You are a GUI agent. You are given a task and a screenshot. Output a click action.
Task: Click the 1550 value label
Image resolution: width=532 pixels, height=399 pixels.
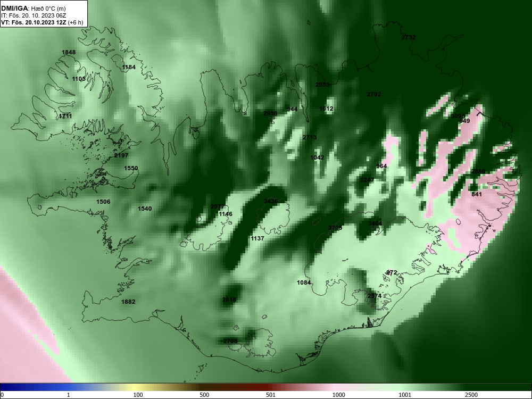(131, 168)
